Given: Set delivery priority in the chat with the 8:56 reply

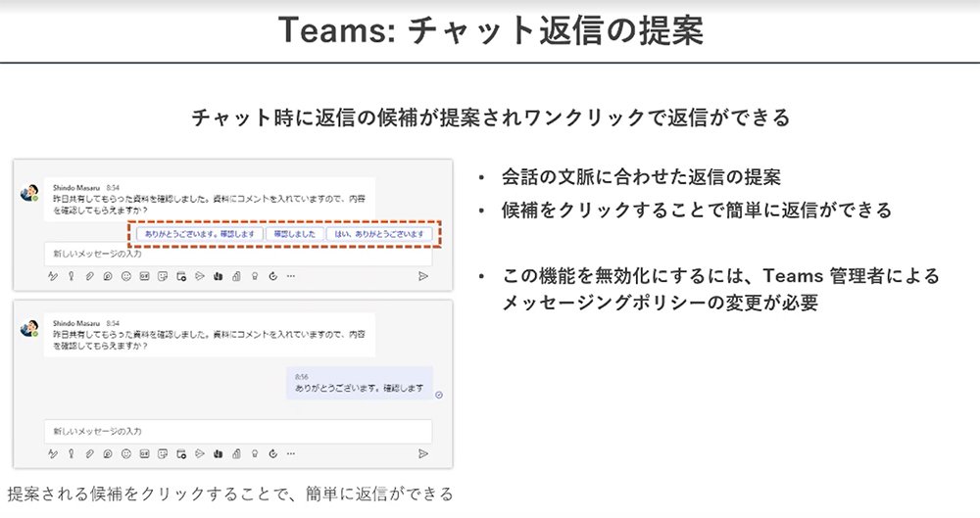Looking at the screenshot, I should (72, 454).
